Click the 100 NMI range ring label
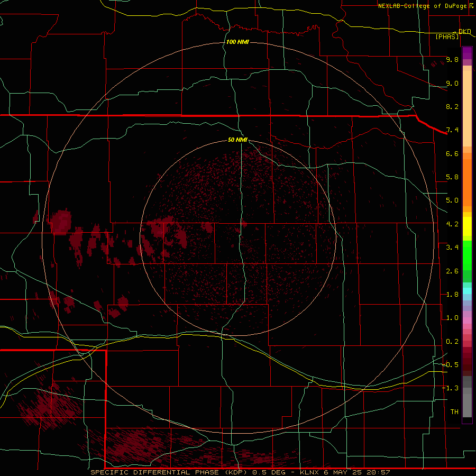The image size is (476, 476). click(x=237, y=42)
